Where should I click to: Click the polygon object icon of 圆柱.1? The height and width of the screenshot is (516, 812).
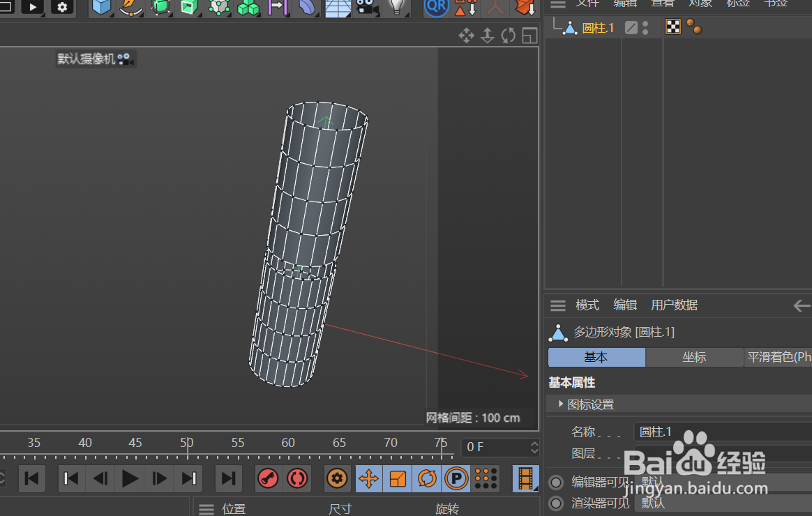[x=570, y=27]
